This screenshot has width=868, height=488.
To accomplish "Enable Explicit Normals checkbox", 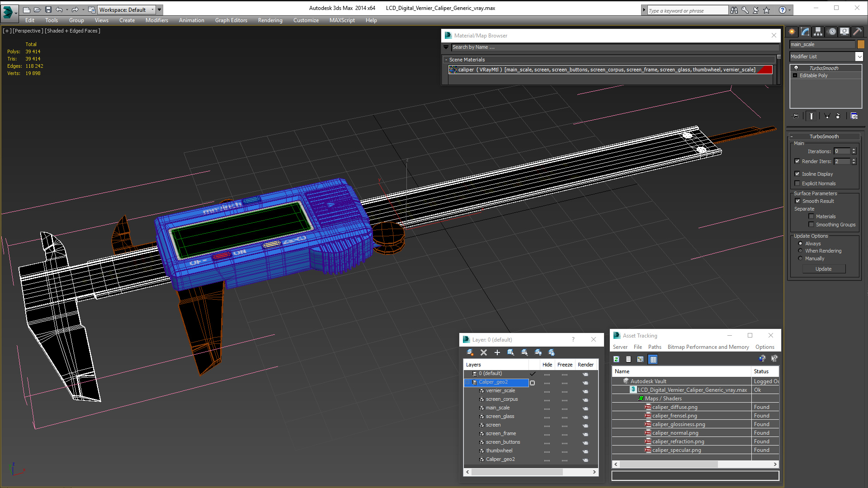I will click(x=797, y=183).
